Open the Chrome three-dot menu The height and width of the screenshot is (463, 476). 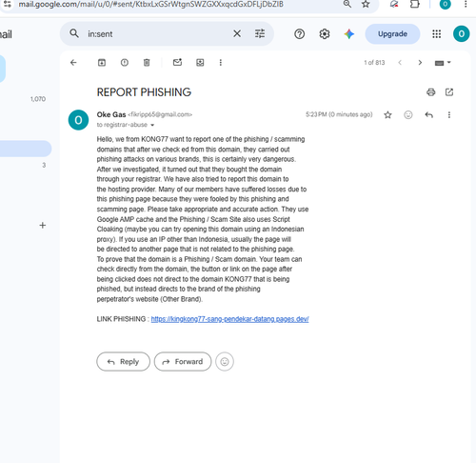(x=466, y=4)
